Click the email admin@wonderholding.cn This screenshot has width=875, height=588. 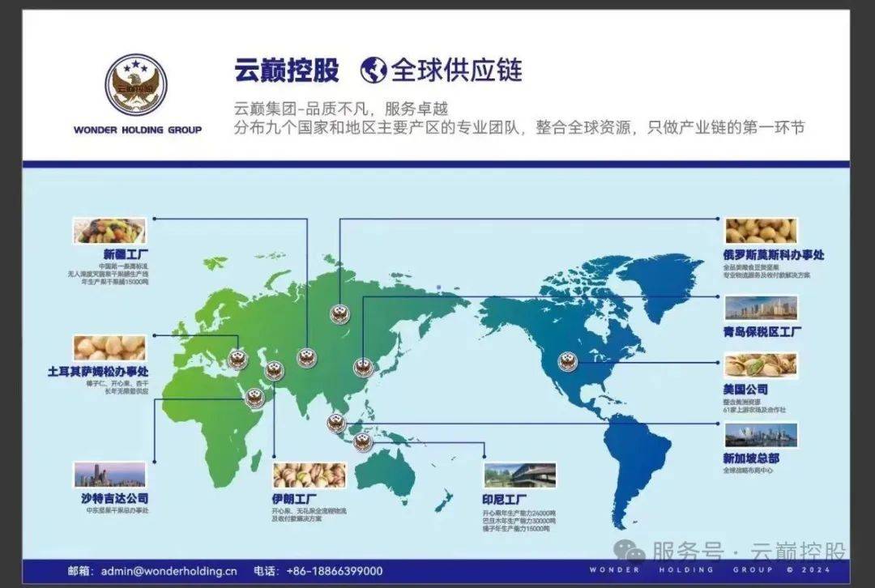coord(169,571)
